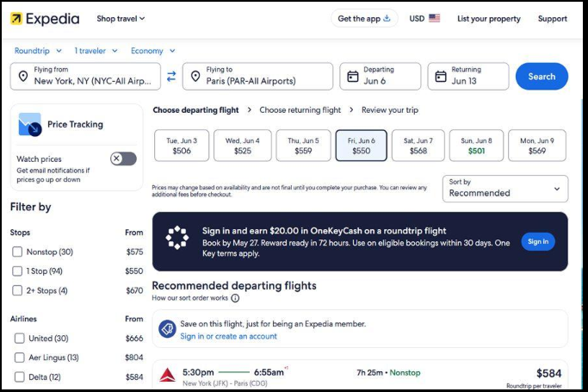Click the US flag currency icon
588x392 pixels.
[434, 18]
